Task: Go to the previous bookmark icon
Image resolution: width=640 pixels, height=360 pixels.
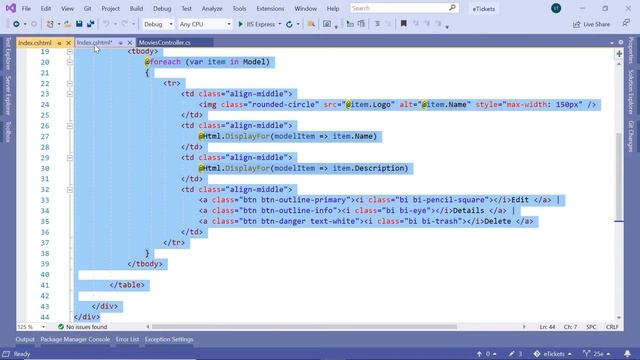Action: tap(416, 24)
